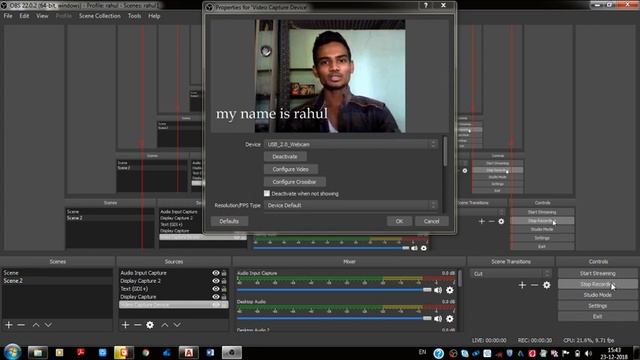Screen dimensions: 640x360
Task: Add a scene transition with plus icon
Action: pos(522,285)
